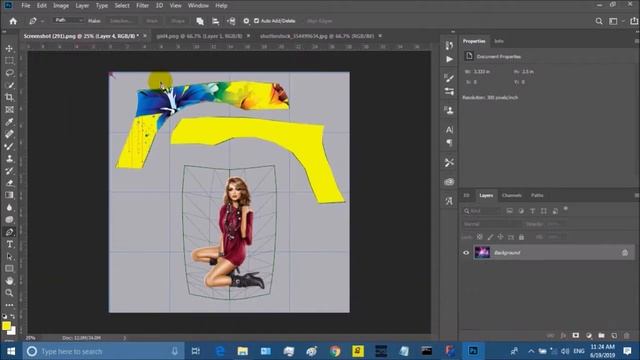Switch to the Channels tab
Image resolution: width=640 pixels, height=360 pixels.
tap(511, 196)
